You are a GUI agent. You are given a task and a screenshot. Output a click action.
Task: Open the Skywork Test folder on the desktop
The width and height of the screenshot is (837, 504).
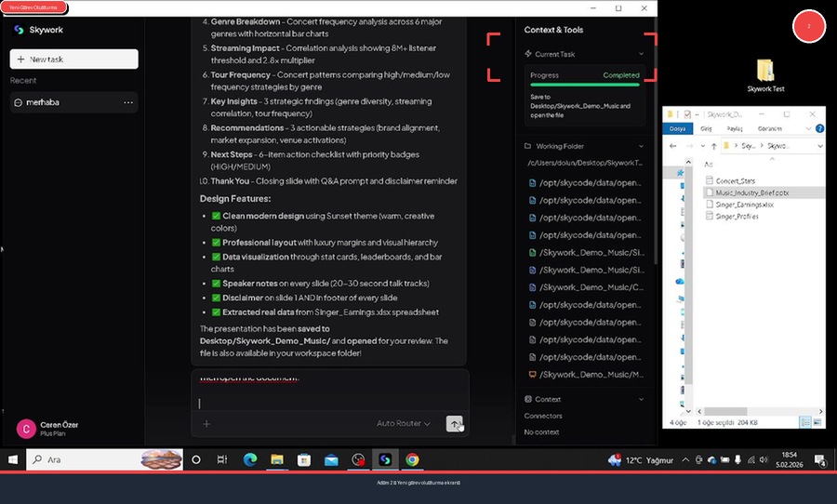coord(765,73)
